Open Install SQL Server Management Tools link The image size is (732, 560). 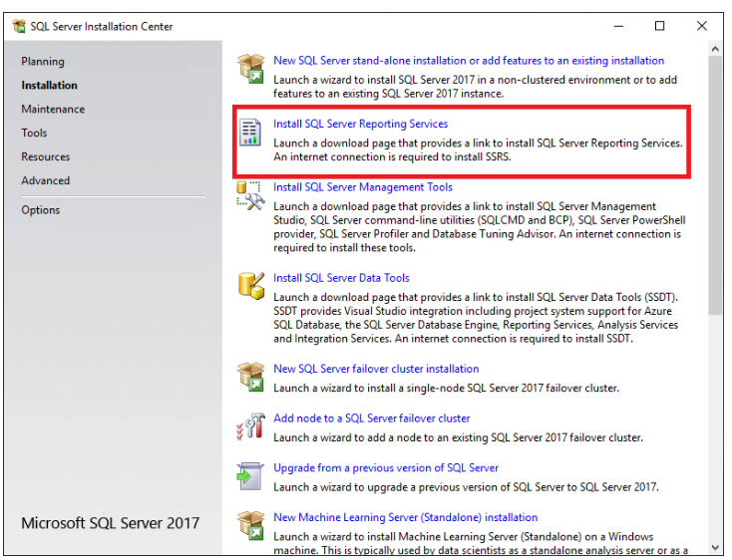(x=363, y=187)
